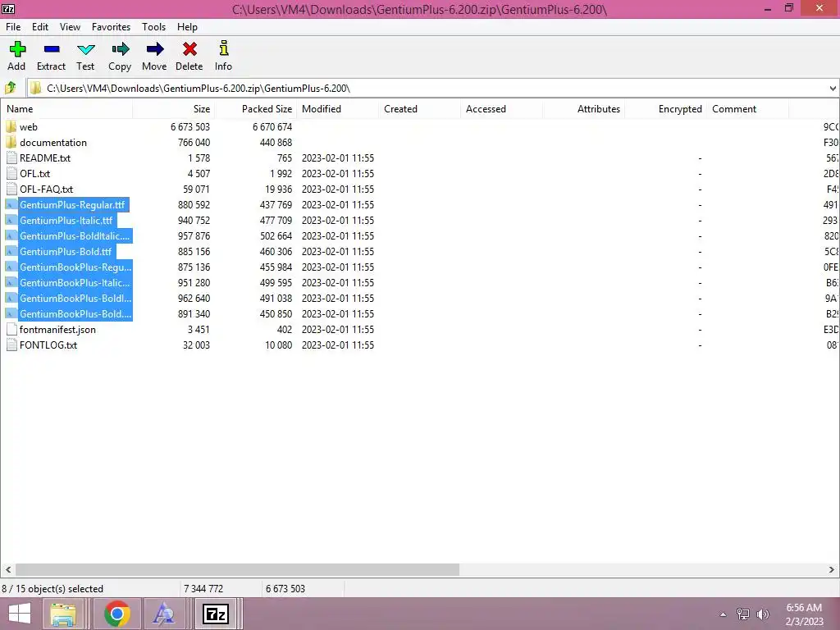Screen dimensions: 840x630
Task: Sort by Packed Size column header
Action: pyautogui.click(x=256, y=109)
